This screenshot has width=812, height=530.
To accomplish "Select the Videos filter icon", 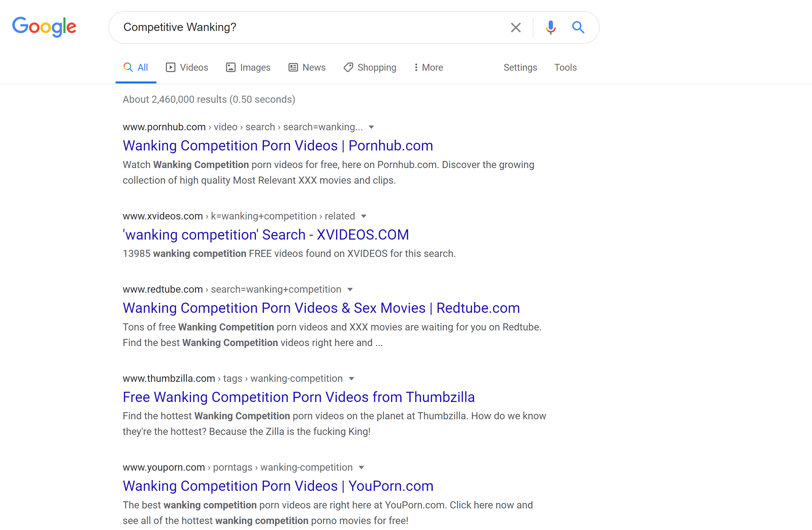I will 171,67.
